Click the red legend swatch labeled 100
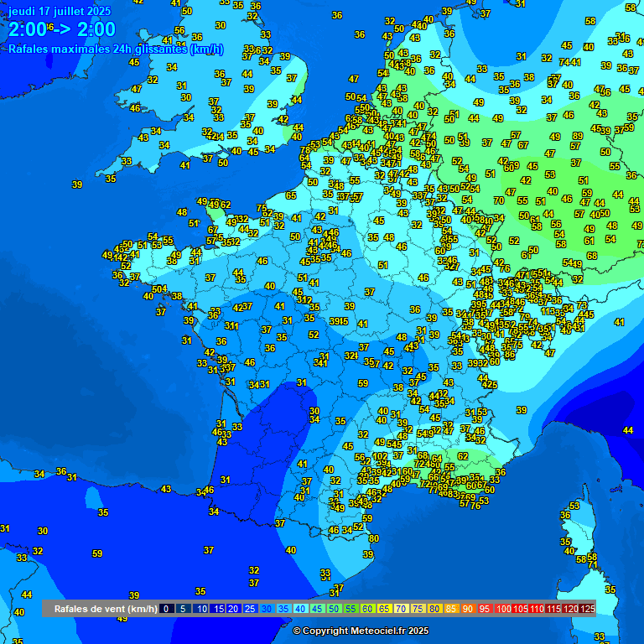644x644 pixels. click(x=502, y=609)
